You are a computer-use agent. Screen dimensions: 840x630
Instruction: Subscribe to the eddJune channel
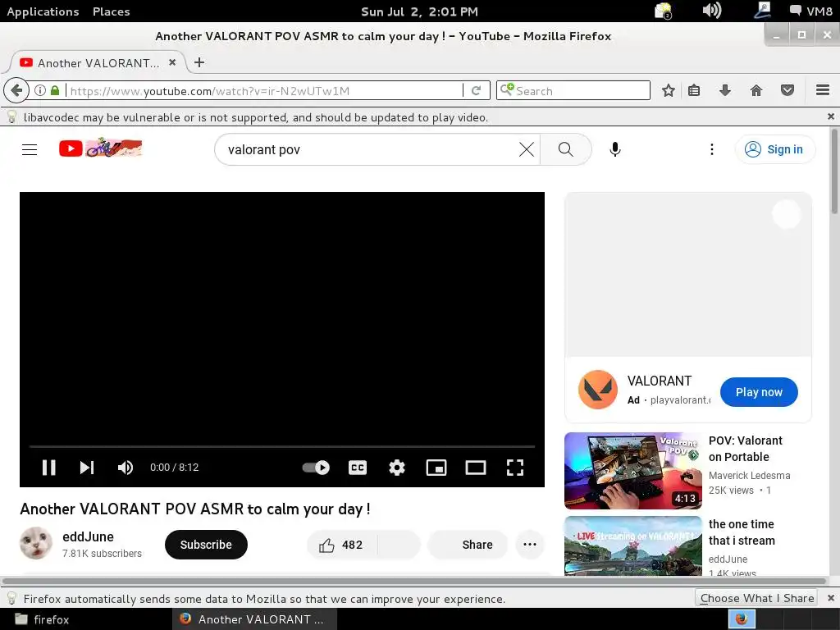click(206, 545)
